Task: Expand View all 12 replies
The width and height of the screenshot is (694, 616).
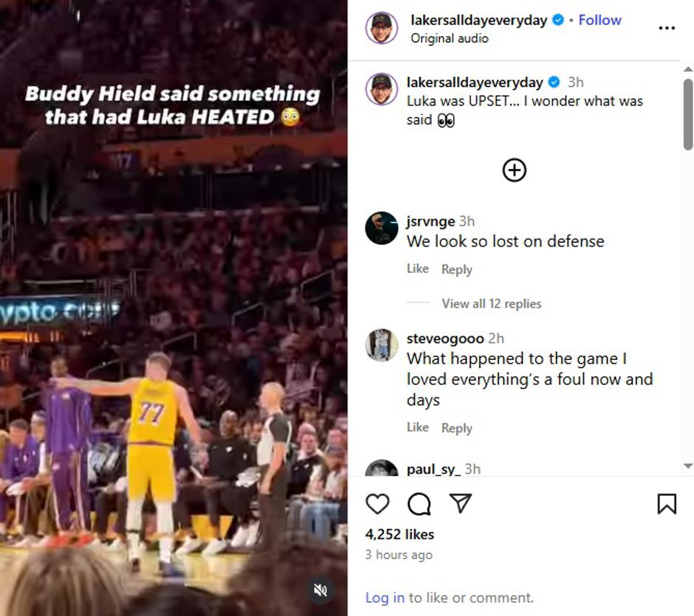Action: click(x=491, y=304)
